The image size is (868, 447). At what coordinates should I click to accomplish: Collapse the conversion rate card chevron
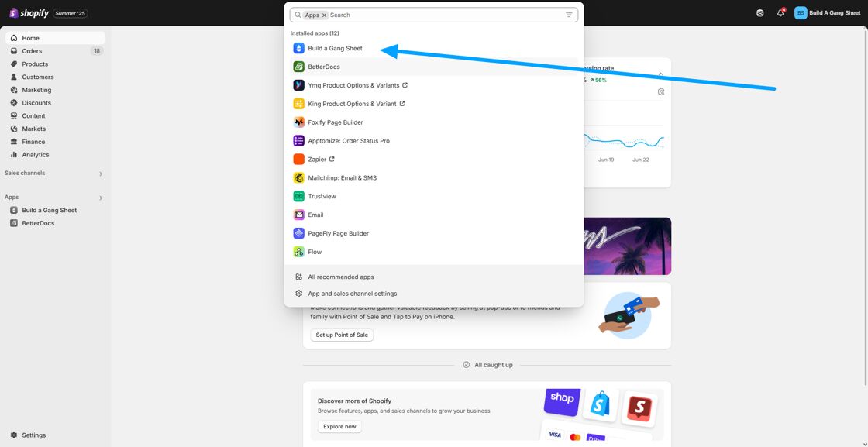click(660, 74)
